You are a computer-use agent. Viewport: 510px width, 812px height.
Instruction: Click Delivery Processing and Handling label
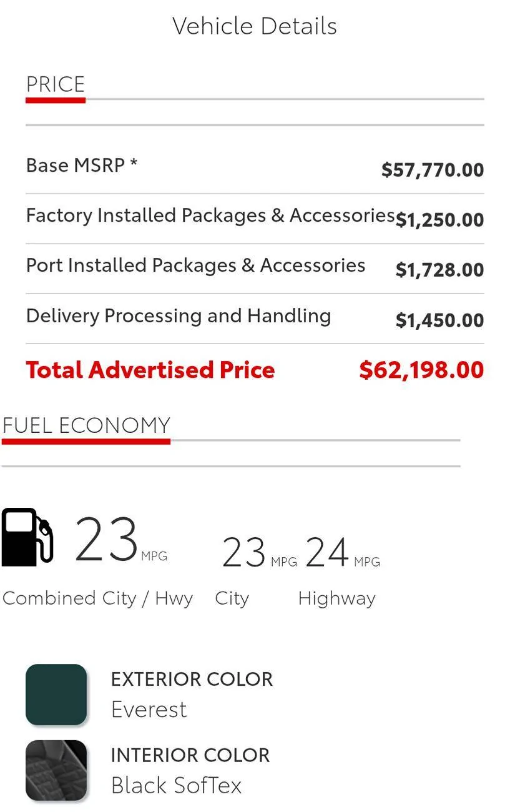tap(179, 315)
